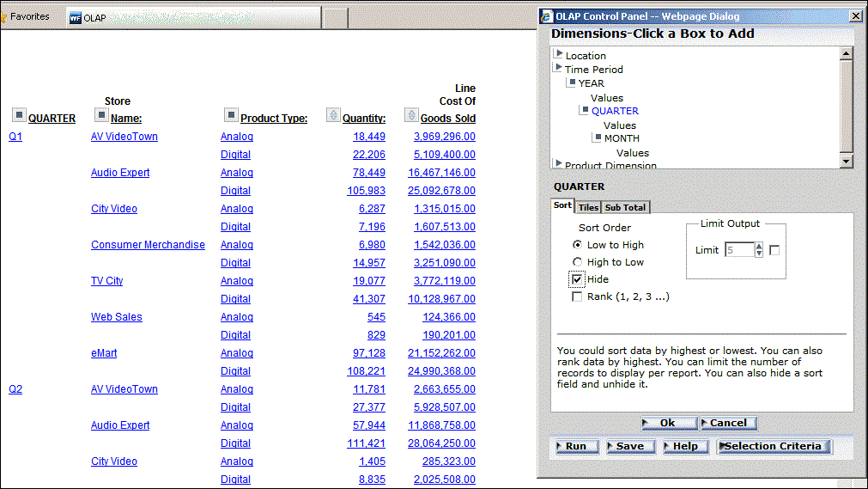
Task: Click the Goods Sold column header link
Action: pyautogui.click(x=448, y=118)
